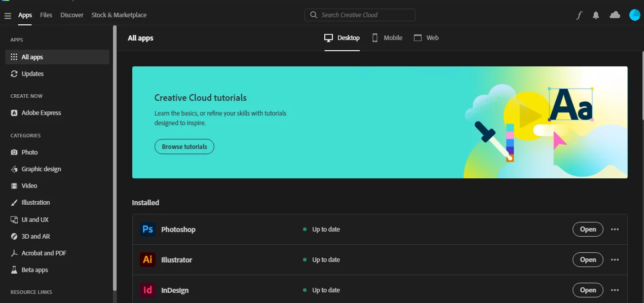Select the Web tab label
Viewport: 644px width, 303px height.
(432, 38)
